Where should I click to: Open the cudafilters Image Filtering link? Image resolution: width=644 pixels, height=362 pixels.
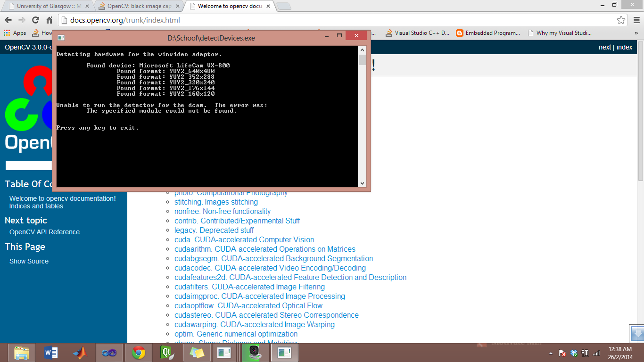click(250, 287)
